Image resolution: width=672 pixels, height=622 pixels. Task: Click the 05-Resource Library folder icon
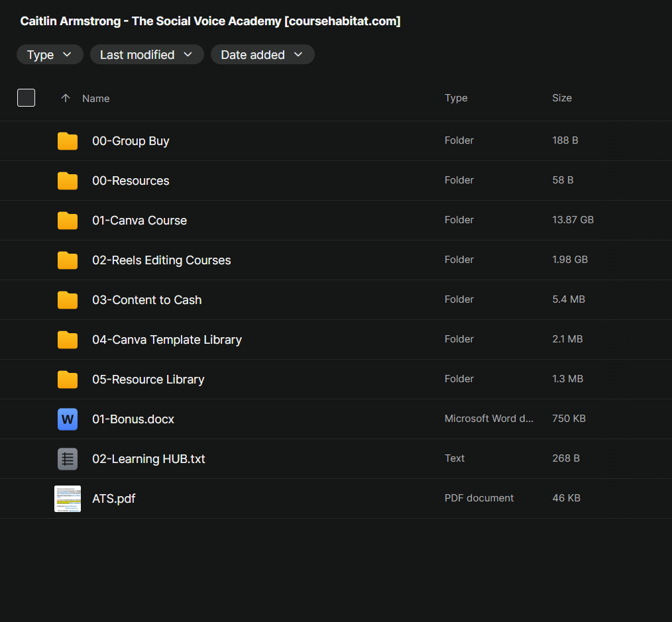click(x=68, y=380)
